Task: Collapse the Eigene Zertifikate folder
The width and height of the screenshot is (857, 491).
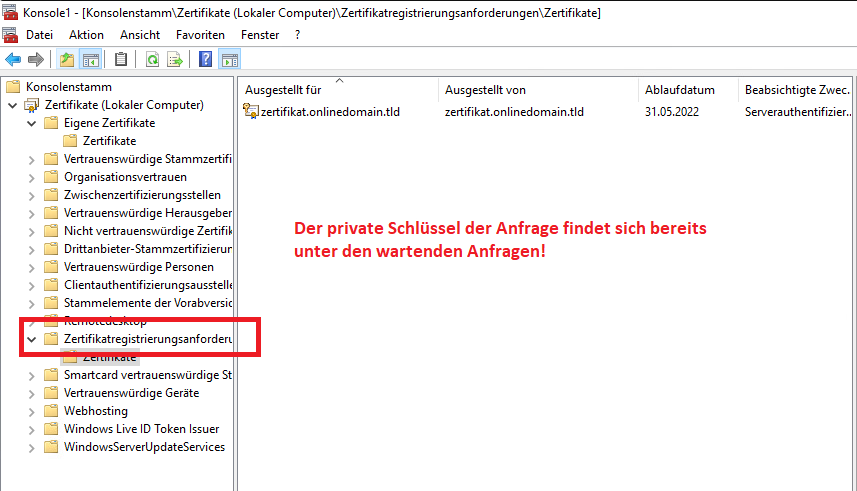Action: (31, 123)
